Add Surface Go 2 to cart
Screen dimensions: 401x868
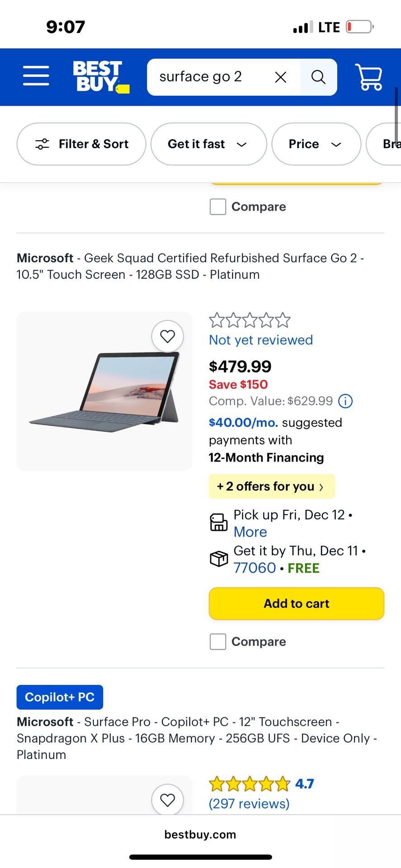(297, 604)
